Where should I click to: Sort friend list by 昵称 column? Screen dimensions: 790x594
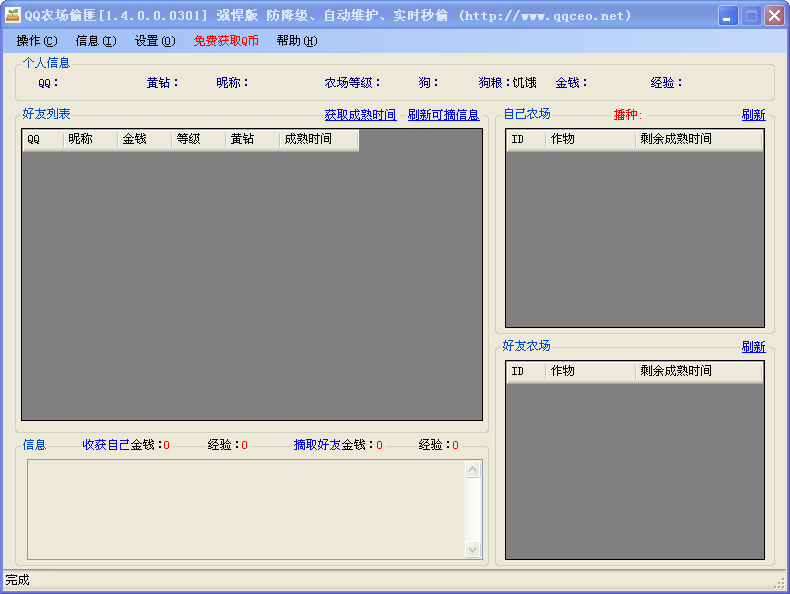point(91,140)
